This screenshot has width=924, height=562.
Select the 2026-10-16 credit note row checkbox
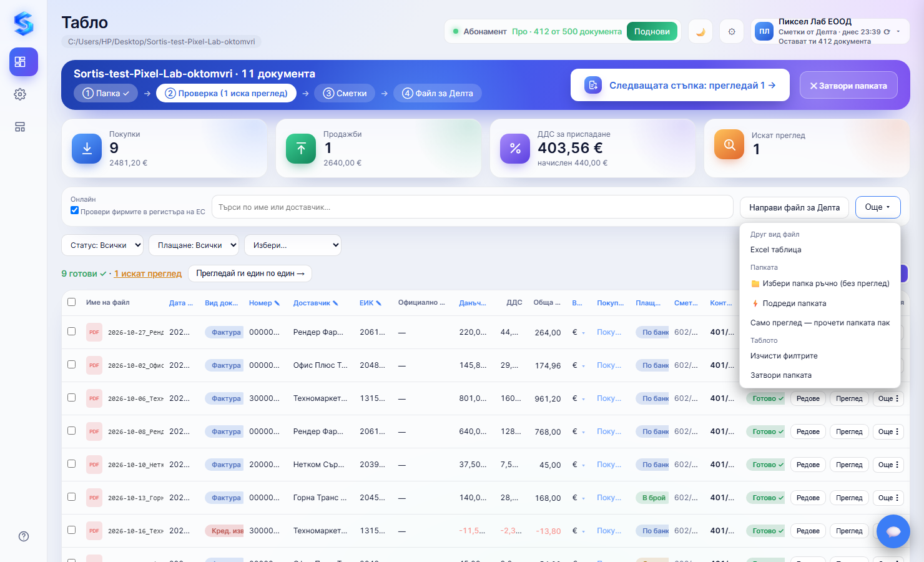pyautogui.click(x=72, y=530)
